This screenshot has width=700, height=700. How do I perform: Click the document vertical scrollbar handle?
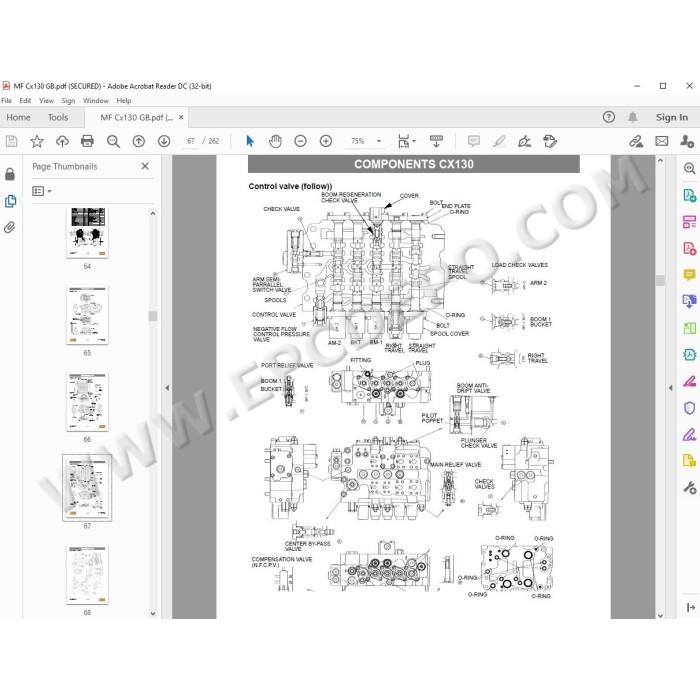point(660,280)
